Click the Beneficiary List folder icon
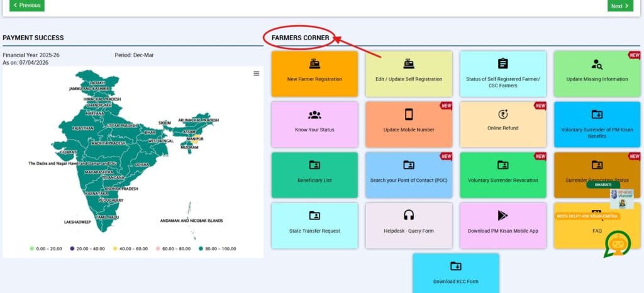The width and height of the screenshot is (644, 293). (x=314, y=165)
